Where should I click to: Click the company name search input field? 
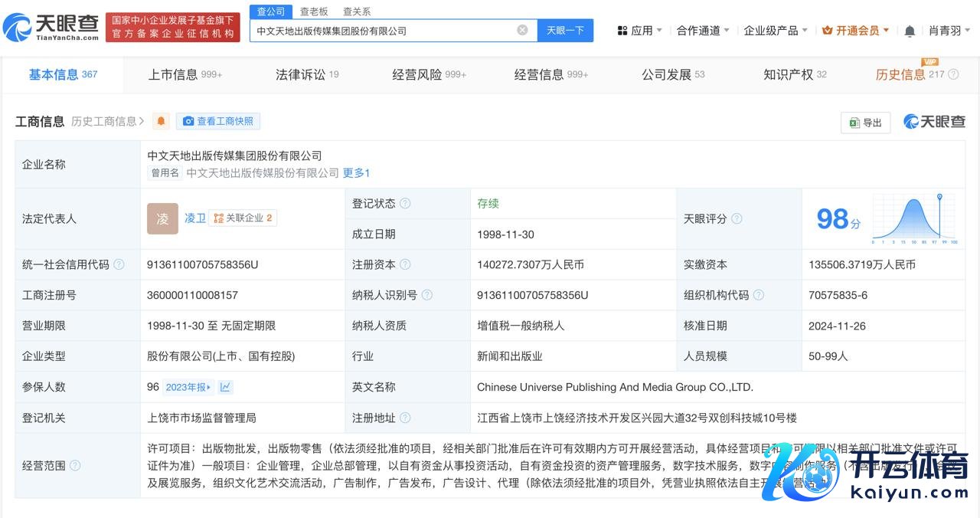pos(383,31)
